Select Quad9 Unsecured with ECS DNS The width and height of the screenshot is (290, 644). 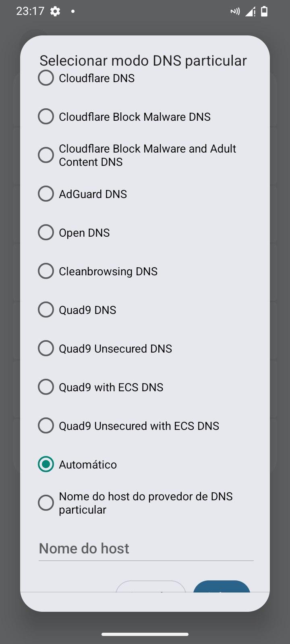tap(46, 426)
